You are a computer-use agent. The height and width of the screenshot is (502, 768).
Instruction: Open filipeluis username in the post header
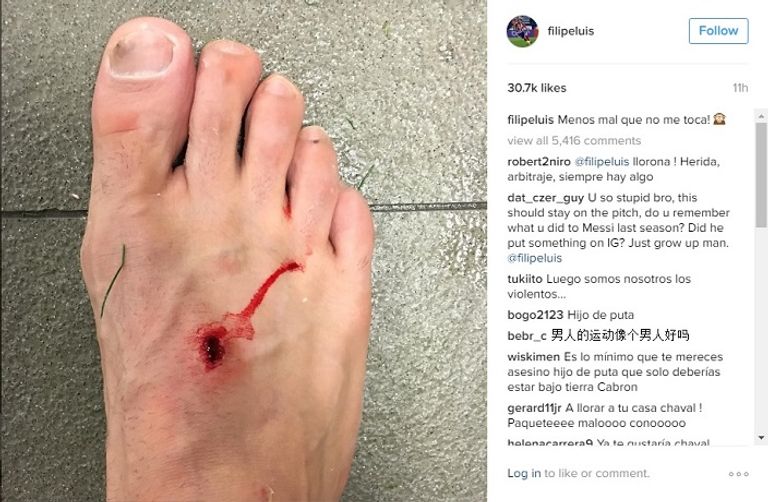click(571, 31)
